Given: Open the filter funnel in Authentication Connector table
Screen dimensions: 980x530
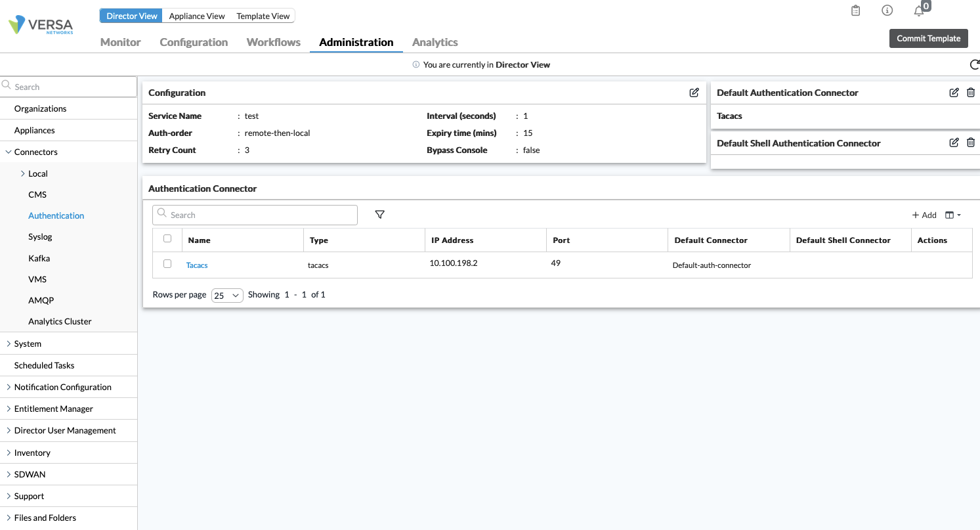Looking at the screenshot, I should click(x=379, y=214).
